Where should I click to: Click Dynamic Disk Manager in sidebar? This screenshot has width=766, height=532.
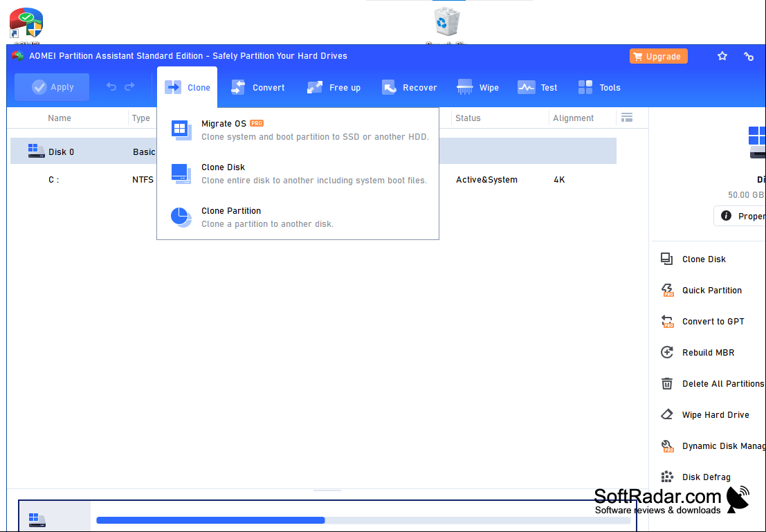724,446
